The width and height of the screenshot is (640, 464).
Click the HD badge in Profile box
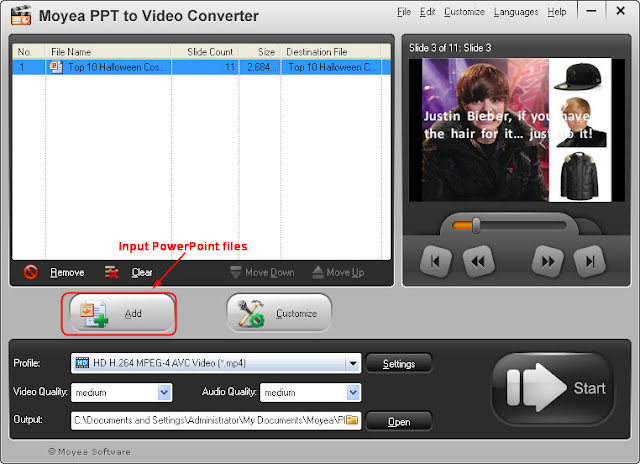point(82,363)
